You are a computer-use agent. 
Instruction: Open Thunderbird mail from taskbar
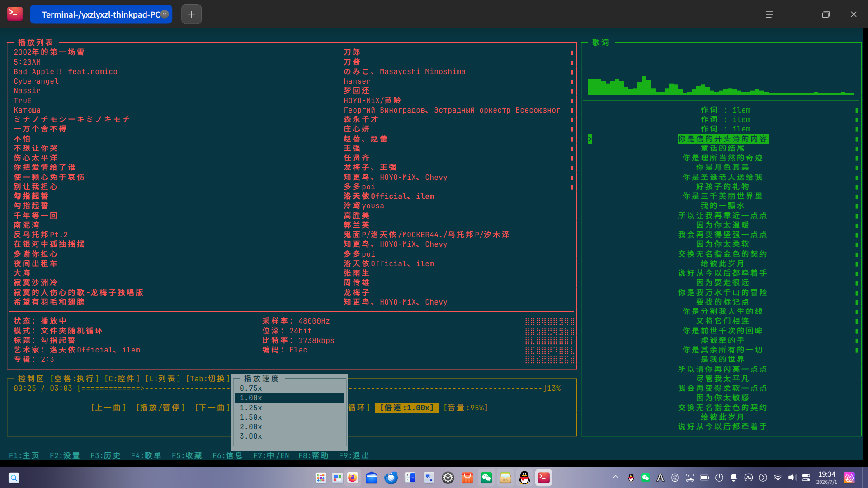pyautogui.click(x=391, y=478)
